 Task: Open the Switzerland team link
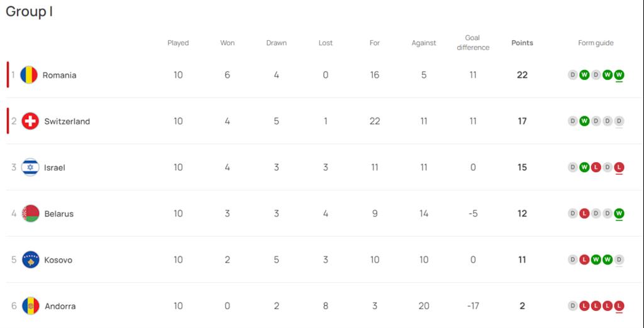pyautogui.click(x=67, y=121)
